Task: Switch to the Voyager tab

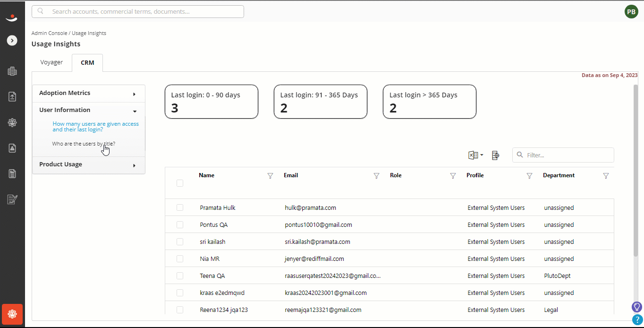Action: point(51,62)
